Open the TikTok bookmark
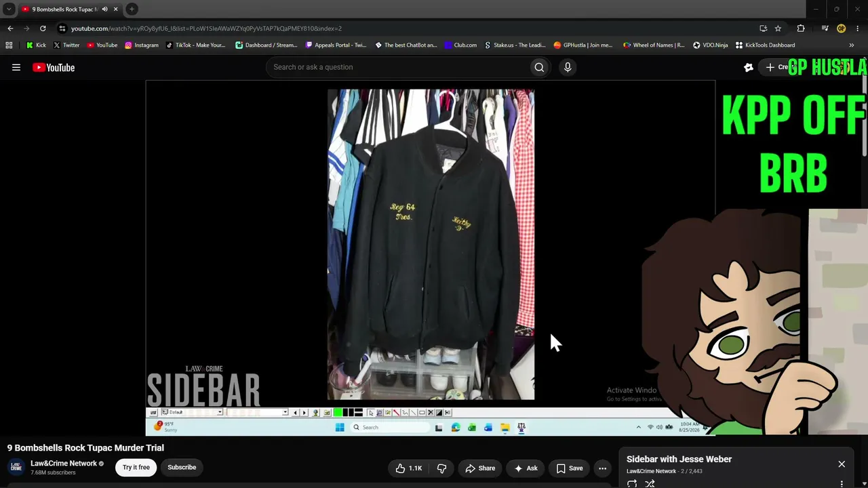The image size is (868, 488). (x=196, y=45)
